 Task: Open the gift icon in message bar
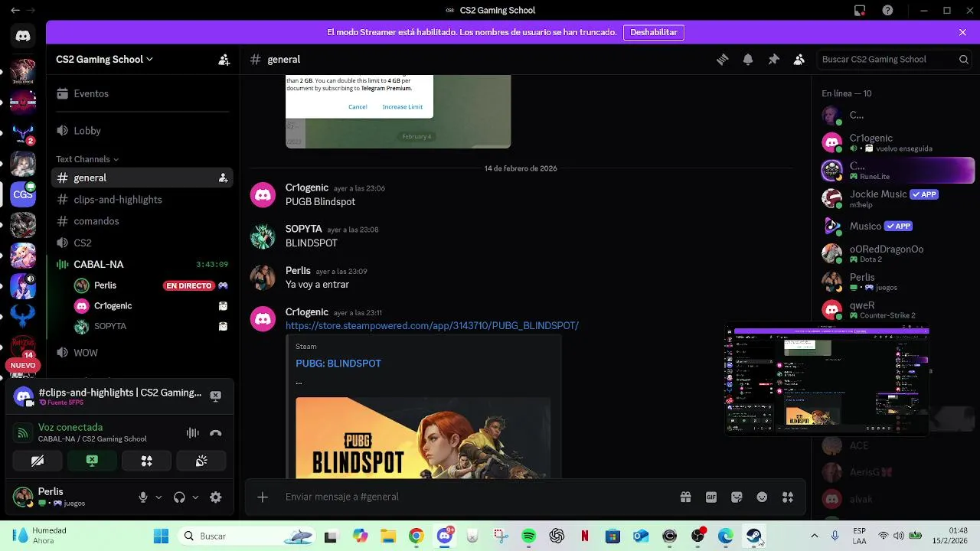685,497
